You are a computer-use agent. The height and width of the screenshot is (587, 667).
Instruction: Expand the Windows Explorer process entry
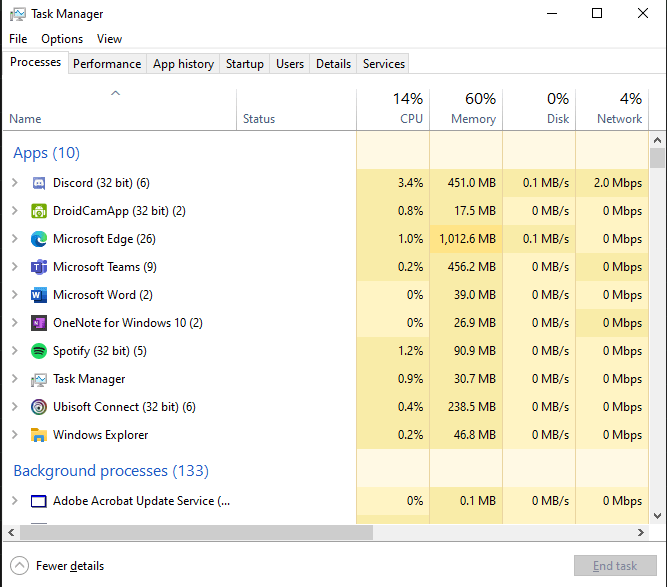[x=15, y=435]
